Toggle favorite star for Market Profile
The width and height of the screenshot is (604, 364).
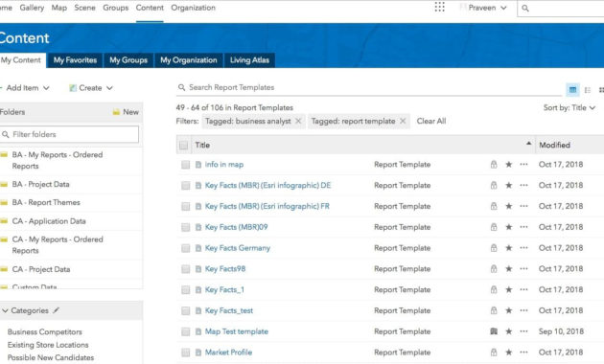coord(509,353)
